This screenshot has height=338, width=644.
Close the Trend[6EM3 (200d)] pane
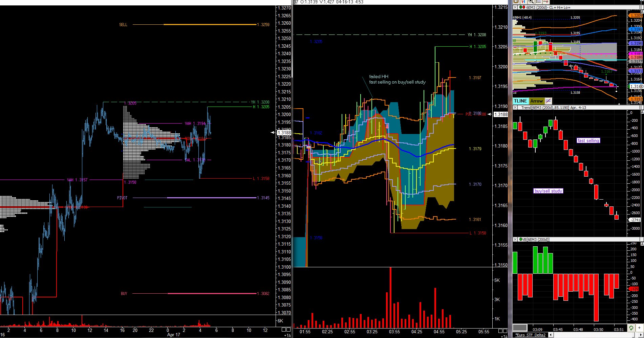pyautogui.click(x=515, y=108)
